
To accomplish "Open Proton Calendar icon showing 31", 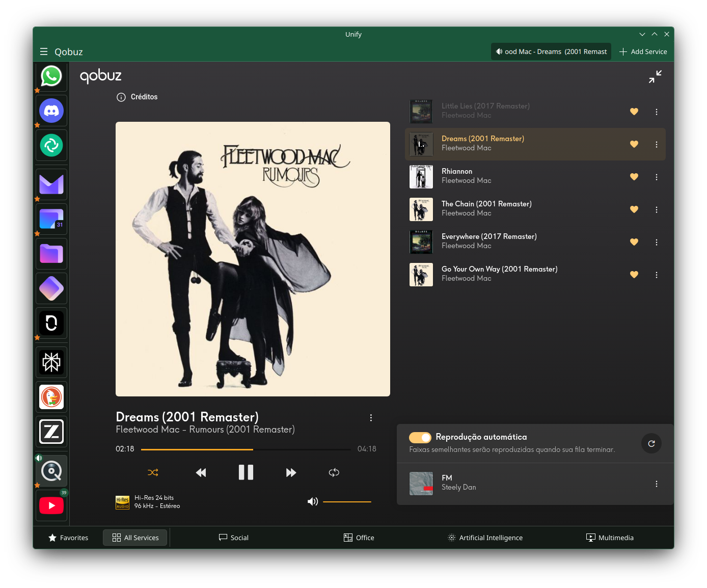I will (51, 219).
